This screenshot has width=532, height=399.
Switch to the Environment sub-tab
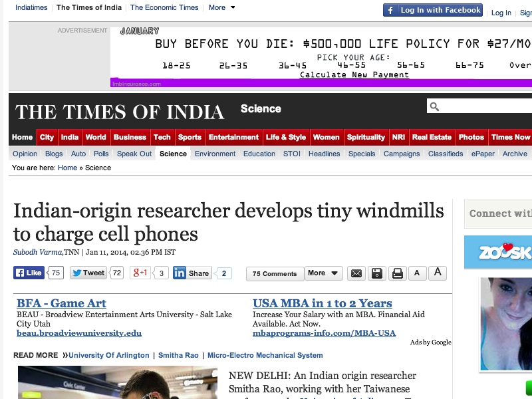pyautogui.click(x=215, y=154)
